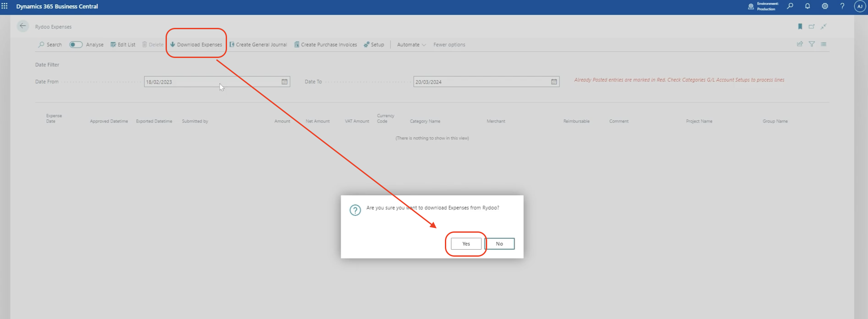The height and width of the screenshot is (319, 868).
Task: Collapse the page using the shrink icon
Action: click(x=824, y=27)
